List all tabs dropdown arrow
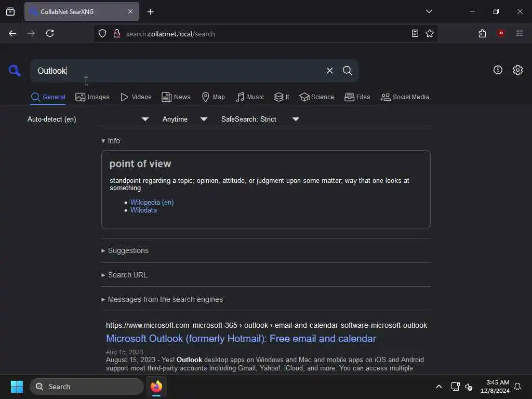 (x=429, y=11)
